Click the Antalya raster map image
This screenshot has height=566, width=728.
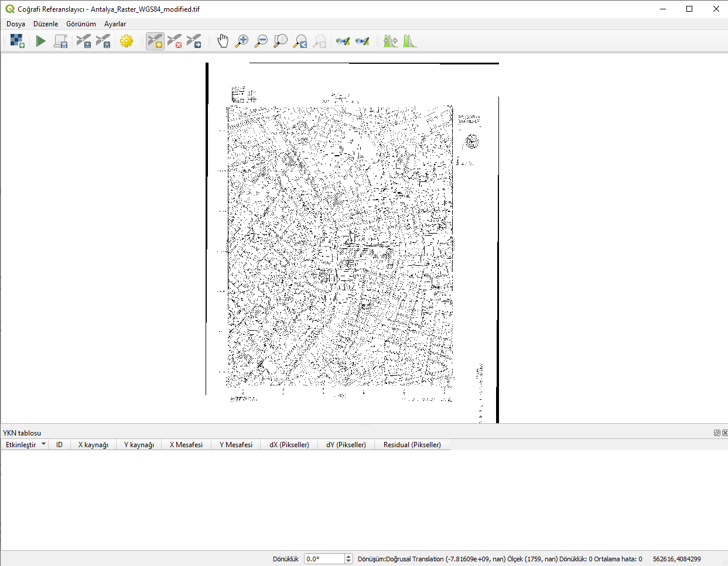pos(352,242)
